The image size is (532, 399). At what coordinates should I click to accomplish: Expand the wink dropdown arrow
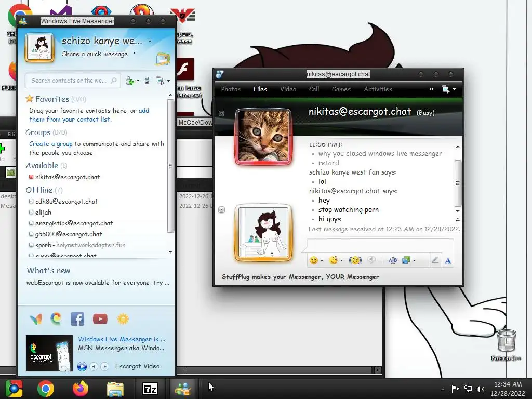pyautogui.click(x=341, y=261)
